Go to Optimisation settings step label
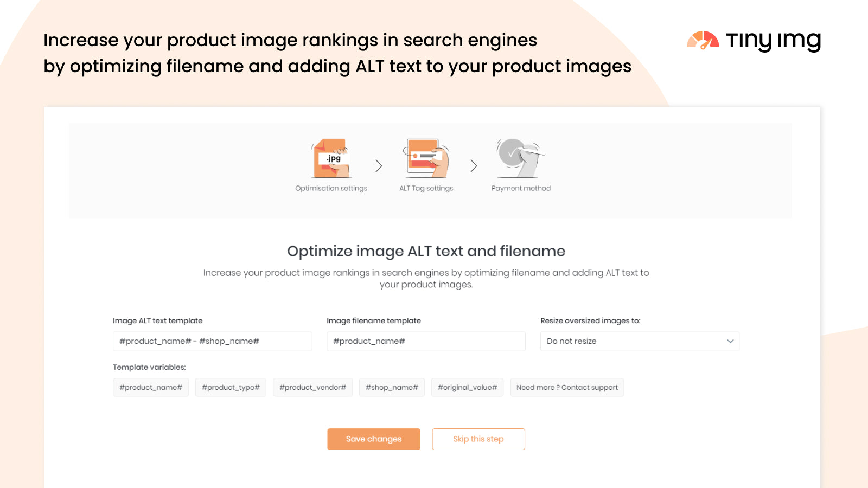 [331, 189]
